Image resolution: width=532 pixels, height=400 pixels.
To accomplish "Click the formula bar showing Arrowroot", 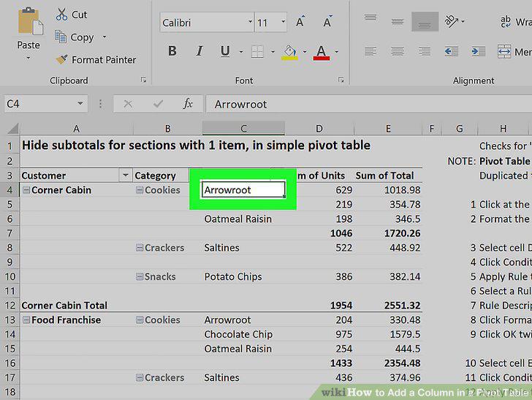I will (x=369, y=104).
